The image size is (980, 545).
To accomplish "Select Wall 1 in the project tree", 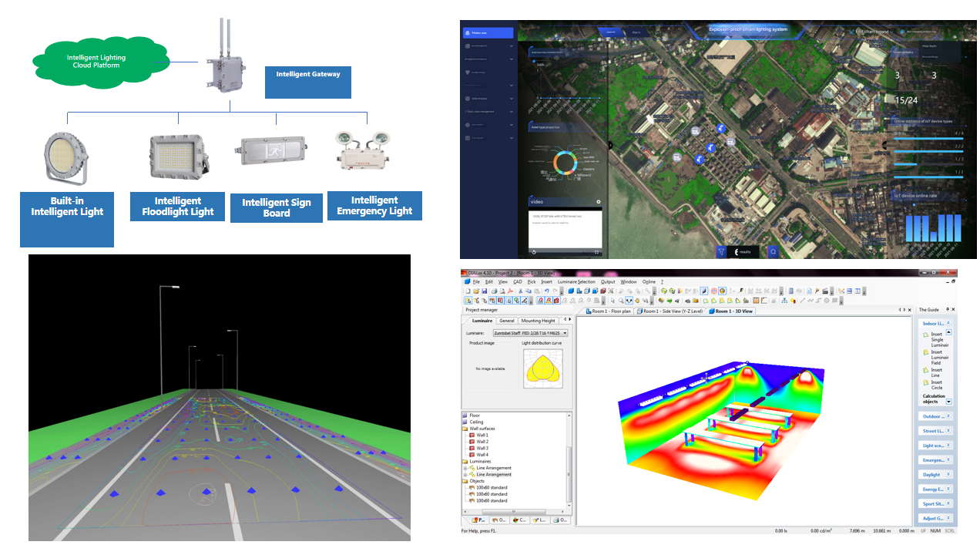I will [482, 435].
